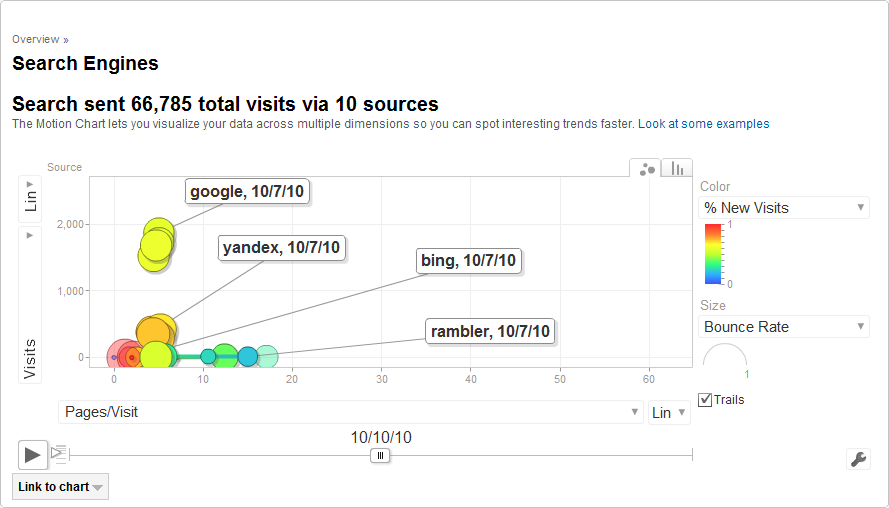Click the color gradient legend bar
889x508 pixels.
(x=713, y=254)
